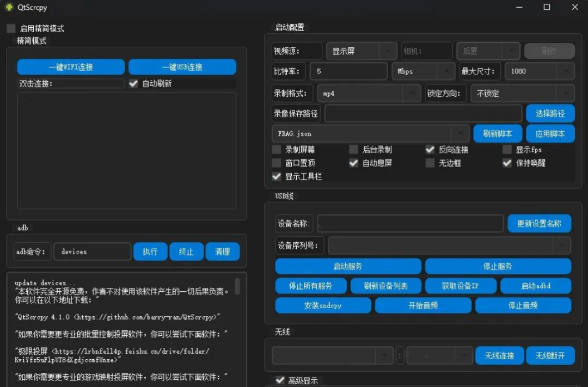Click the 更新设置名称 button
The image size is (588, 387).
tap(539, 224)
